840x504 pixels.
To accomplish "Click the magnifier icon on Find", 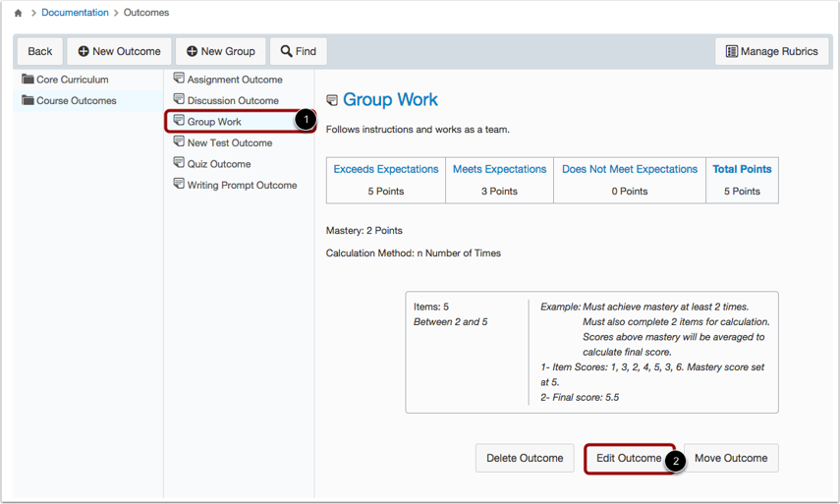I will tap(287, 51).
